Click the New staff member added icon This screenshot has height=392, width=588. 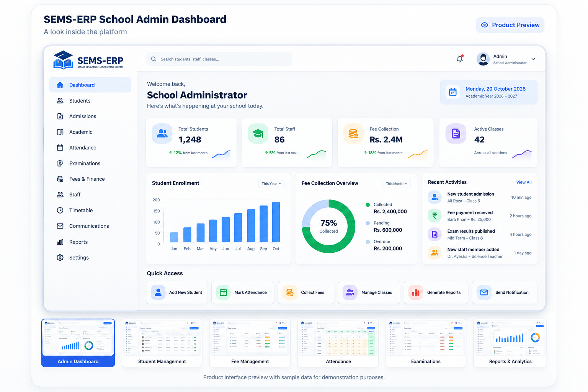(x=434, y=253)
